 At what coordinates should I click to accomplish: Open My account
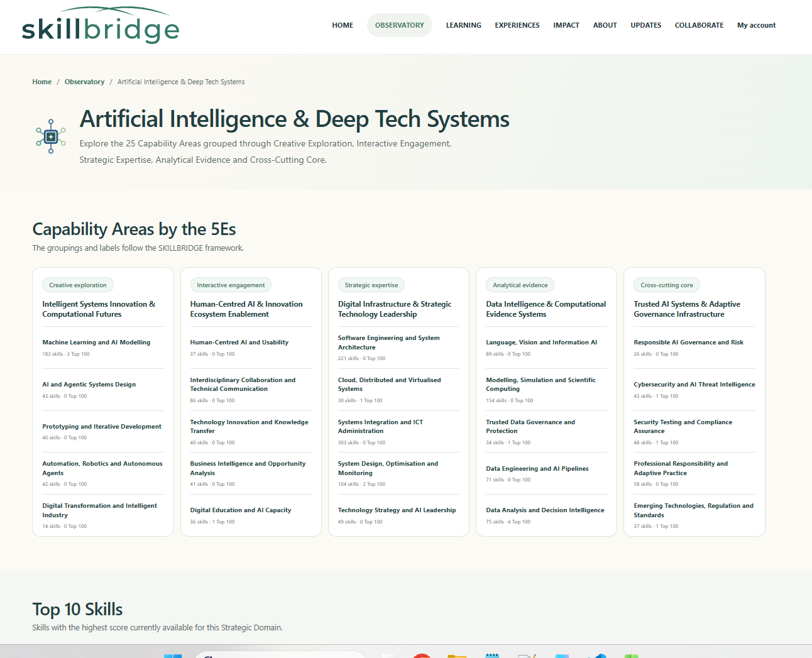pos(757,25)
